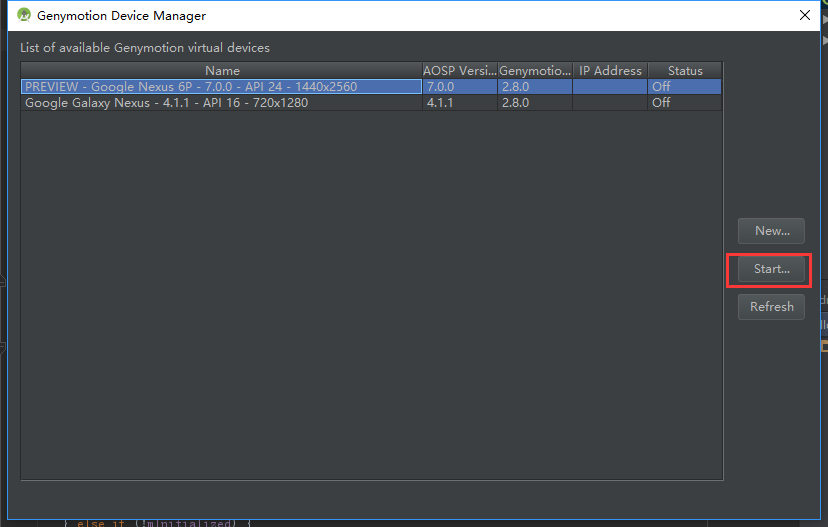The image size is (828, 527).
Task: Click the New... button
Action: (x=771, y=231)
